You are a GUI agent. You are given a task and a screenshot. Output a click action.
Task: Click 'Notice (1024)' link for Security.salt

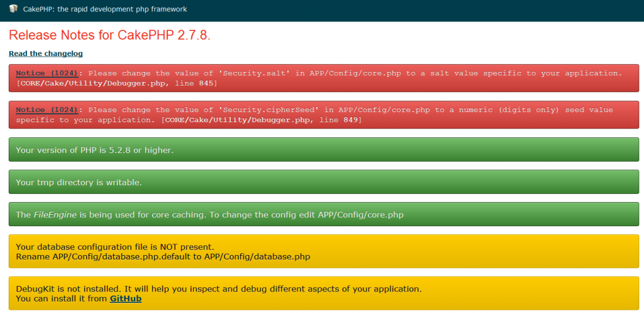pos(47,73)
